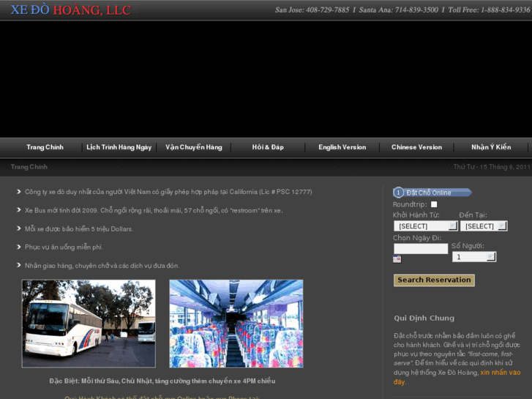This screenshot has width=532, height=399.
Task: Open the Khởi Hành Từ dropdown
Action: (x=425, y=226)
